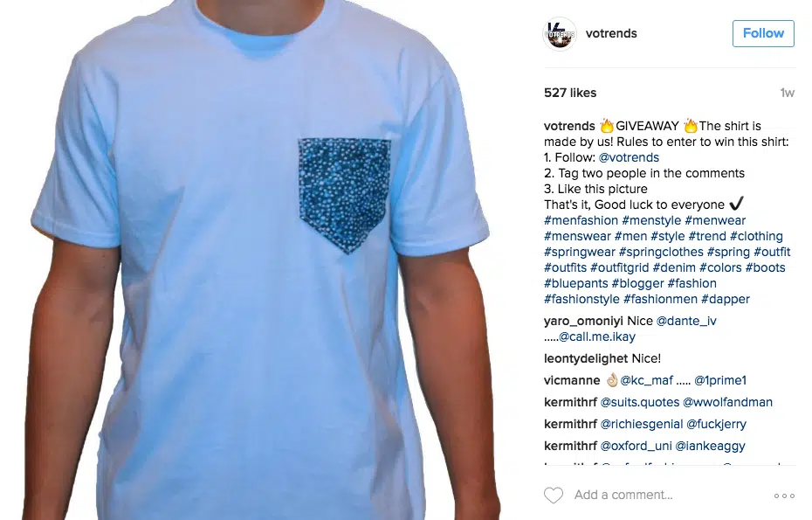812x520 pixels.
Task: Open the #dapper hashtag
Action: click(725, 299)
